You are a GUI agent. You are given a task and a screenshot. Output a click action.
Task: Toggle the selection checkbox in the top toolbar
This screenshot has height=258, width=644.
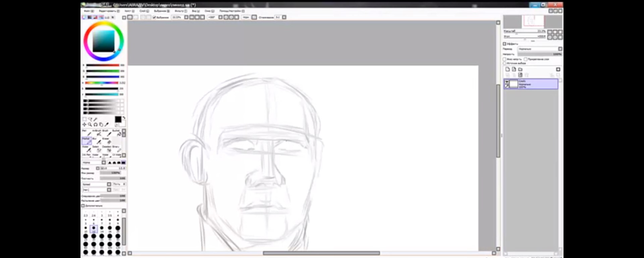(x=154, y=17)
